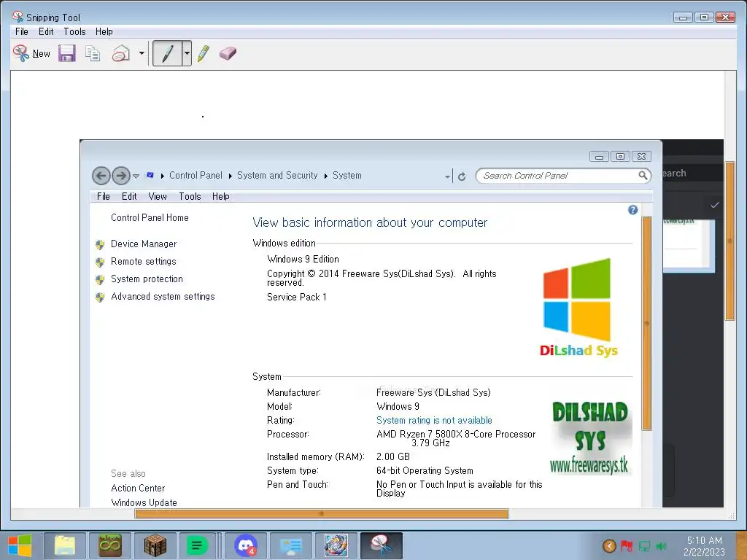Click the System breadcrumb item
The image size is (747, 560).
point(347,175)
